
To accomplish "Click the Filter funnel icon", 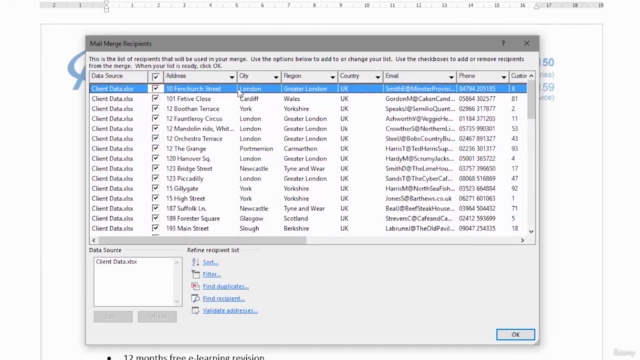I will click(x=196, y=274).
